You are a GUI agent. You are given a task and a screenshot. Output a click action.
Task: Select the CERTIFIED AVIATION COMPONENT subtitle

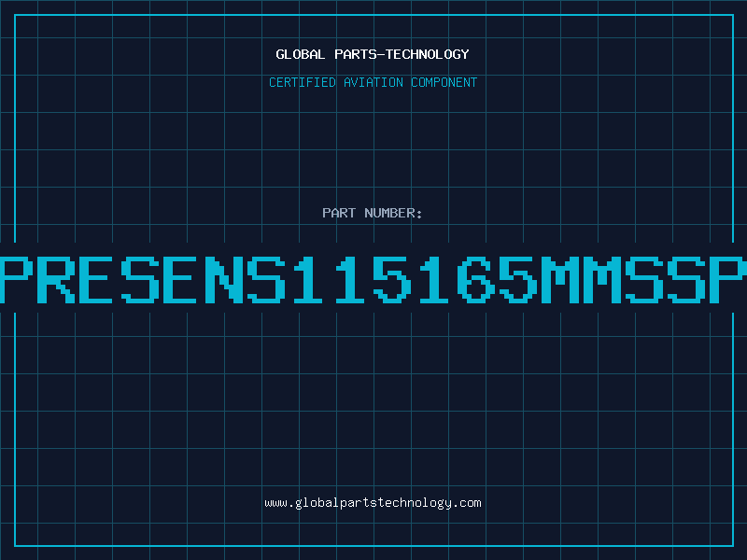point(373,82)
